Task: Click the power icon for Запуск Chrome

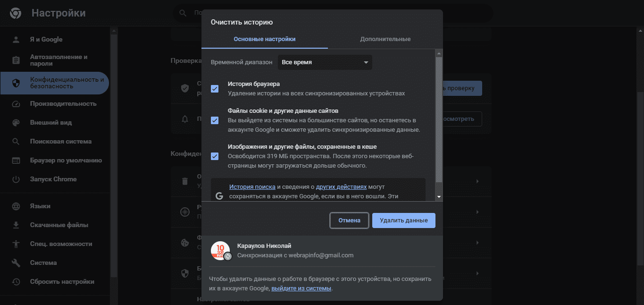Action: pyautogui.click(x=16, y=179)
